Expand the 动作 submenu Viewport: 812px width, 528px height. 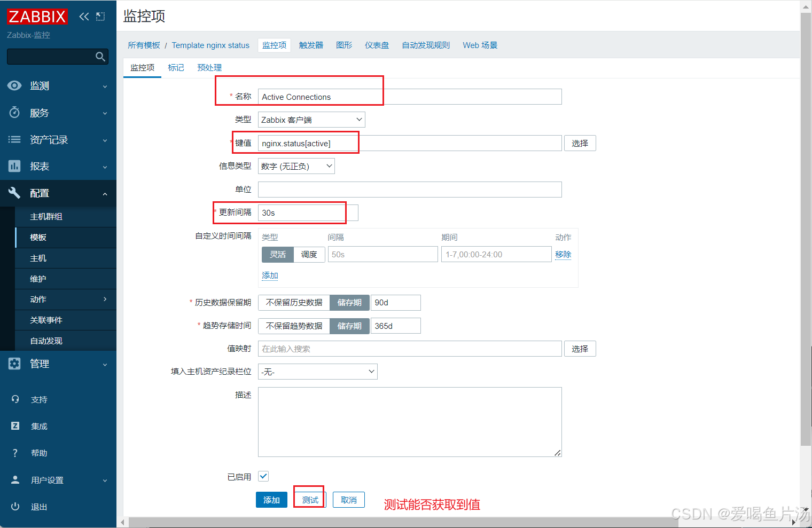(105, 300)
